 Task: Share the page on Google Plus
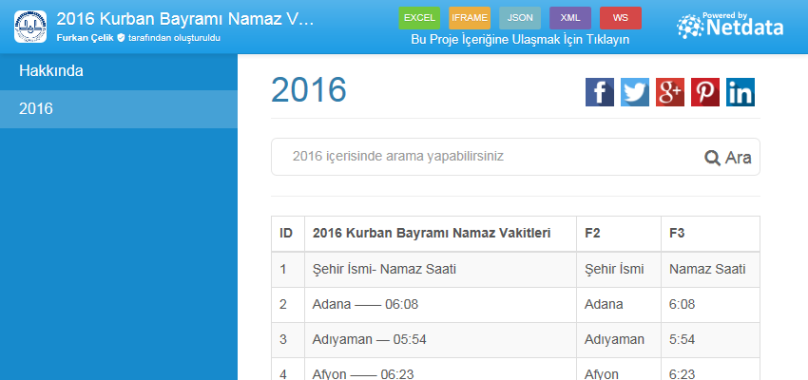pyautogui.click(x=670, y=92)
